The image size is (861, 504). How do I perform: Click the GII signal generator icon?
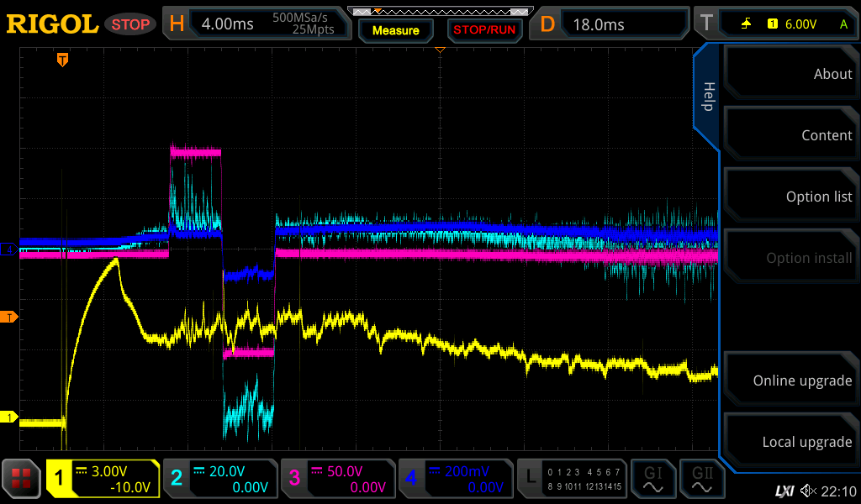point(701,480)
